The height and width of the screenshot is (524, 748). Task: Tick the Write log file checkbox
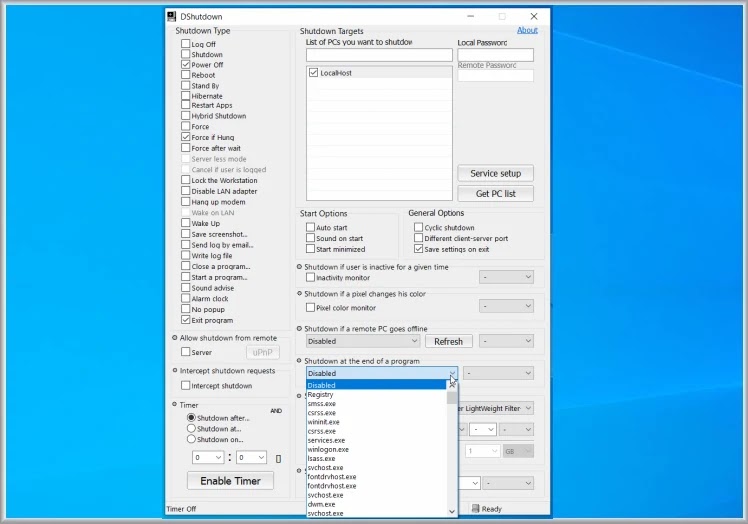[186, 255]
